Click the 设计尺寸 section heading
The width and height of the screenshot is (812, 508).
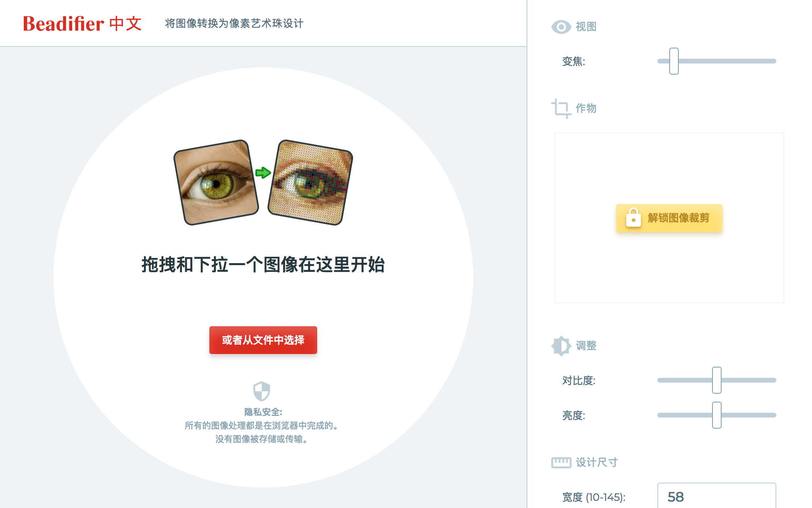click(597, 462)
